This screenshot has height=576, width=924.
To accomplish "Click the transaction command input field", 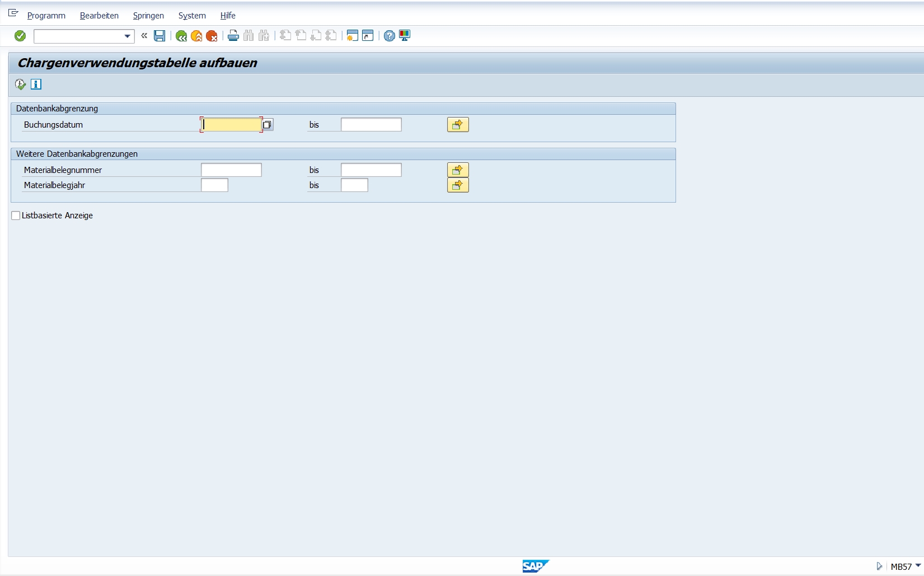I will (x=78, y=36).
